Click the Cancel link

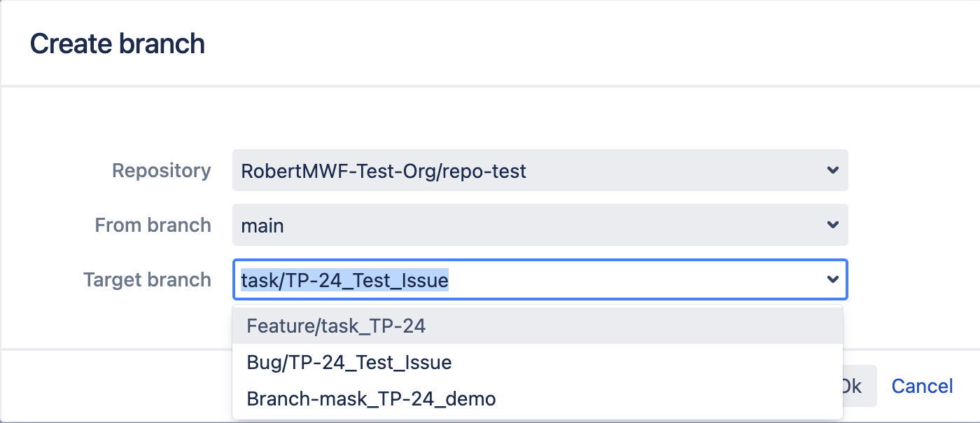922,386
